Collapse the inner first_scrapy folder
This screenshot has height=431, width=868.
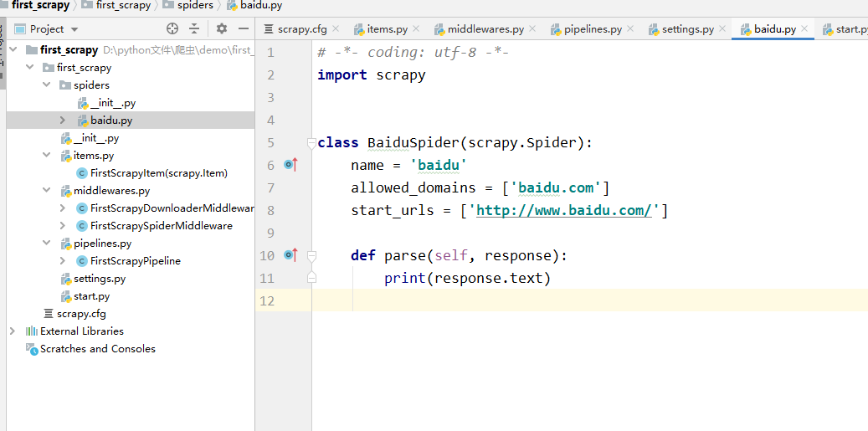(29, 68)
